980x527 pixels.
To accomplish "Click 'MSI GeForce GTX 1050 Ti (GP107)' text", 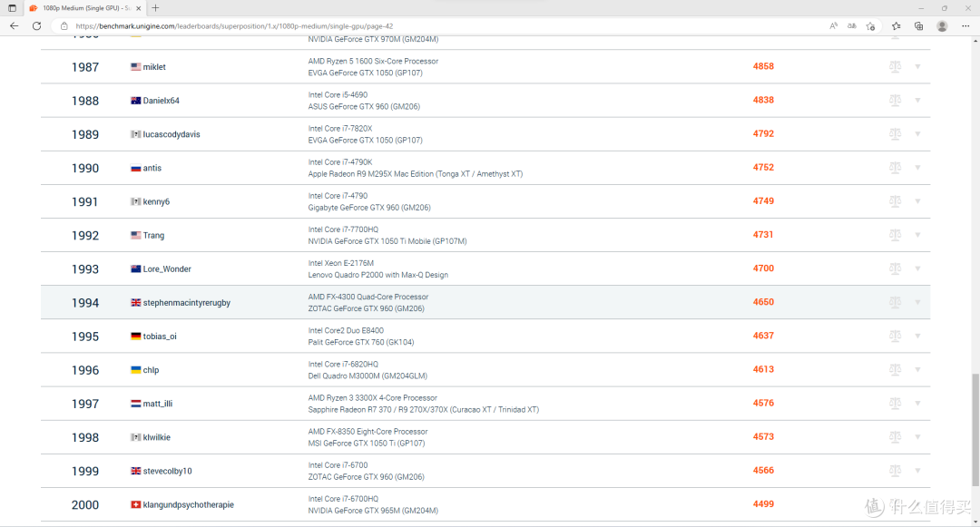I will tap(367, 444).
